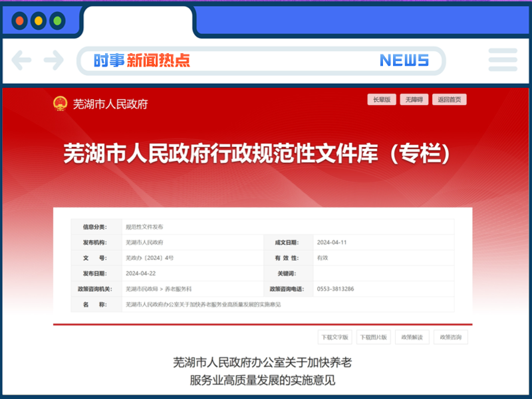Click 时事新闻热点 in the address bar
532x399 pixels.
tap(143, 61)
